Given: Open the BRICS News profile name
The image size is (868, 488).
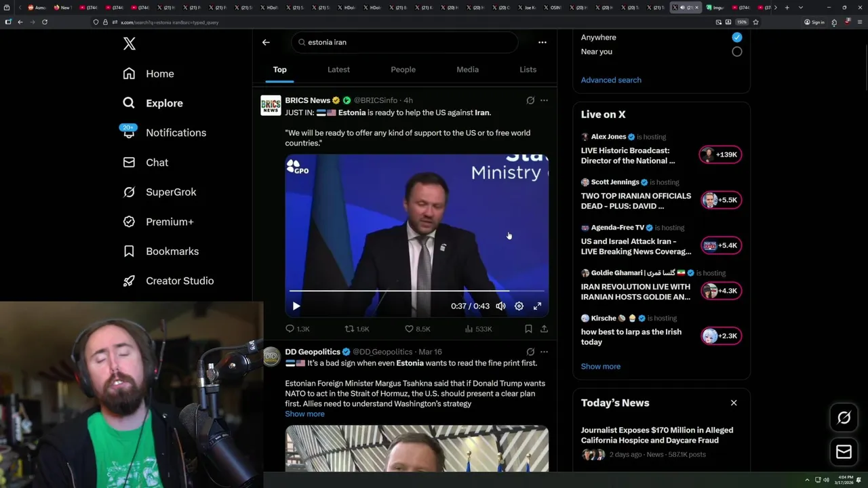Looking at the screenshot, I should pos(308,100).
